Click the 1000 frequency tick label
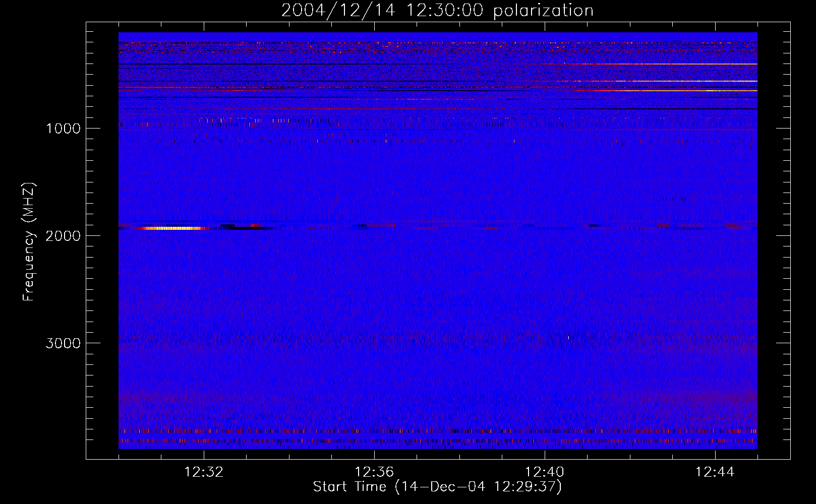Image resolution: width=816 pixels, height=504 pixels. [x=63, y=129]
